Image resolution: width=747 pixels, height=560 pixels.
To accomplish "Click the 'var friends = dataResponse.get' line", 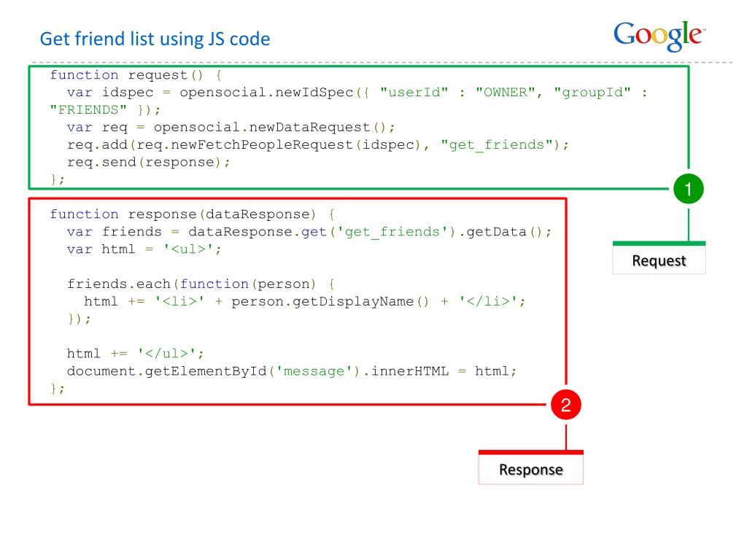I will coord(309,232).
